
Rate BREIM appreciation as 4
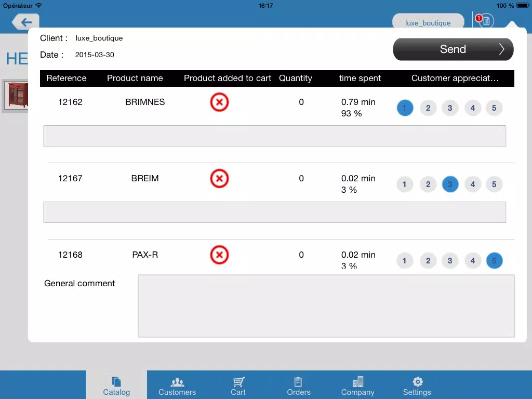[x=473, y=184]
